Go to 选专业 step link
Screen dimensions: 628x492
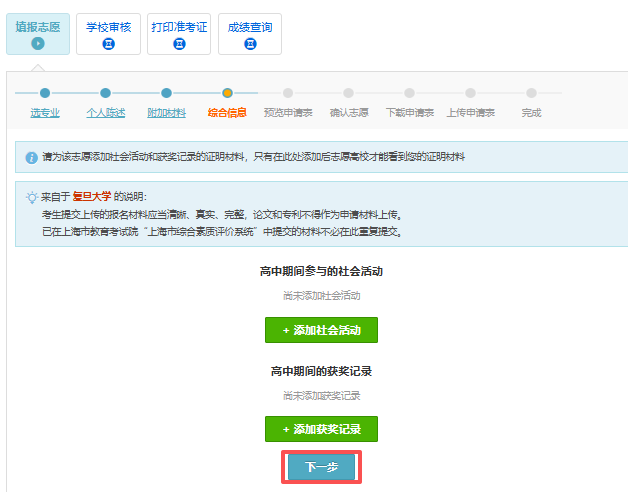coord(45,113)
